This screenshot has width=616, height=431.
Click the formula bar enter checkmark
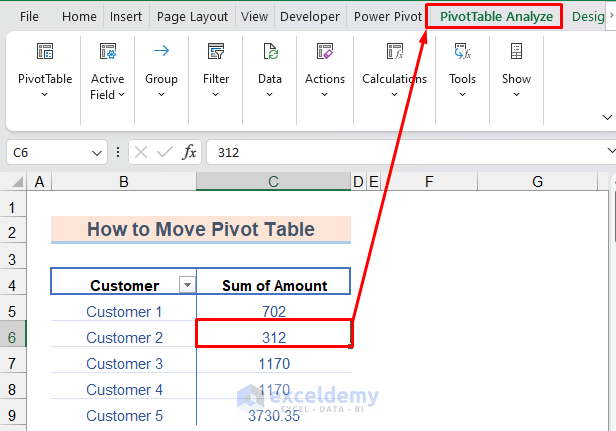pos(164,152)
